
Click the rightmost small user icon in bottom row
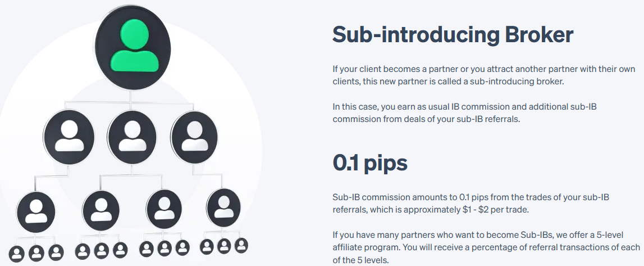click(241, 246)
